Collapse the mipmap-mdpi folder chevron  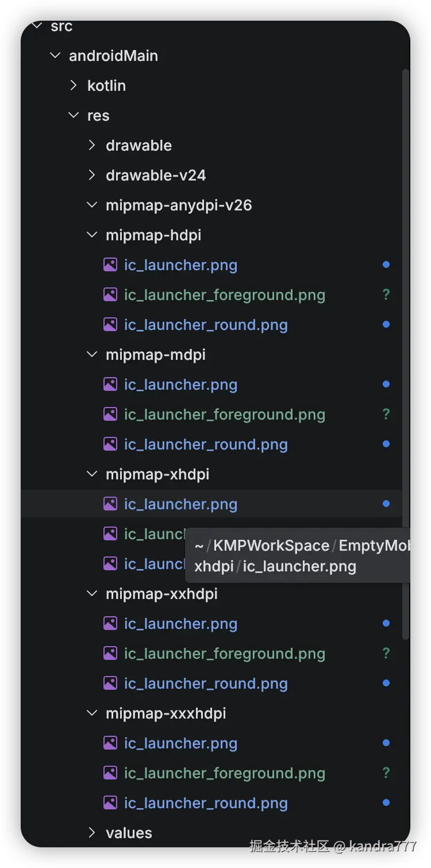pyautogui.click(x=92, y=355)
